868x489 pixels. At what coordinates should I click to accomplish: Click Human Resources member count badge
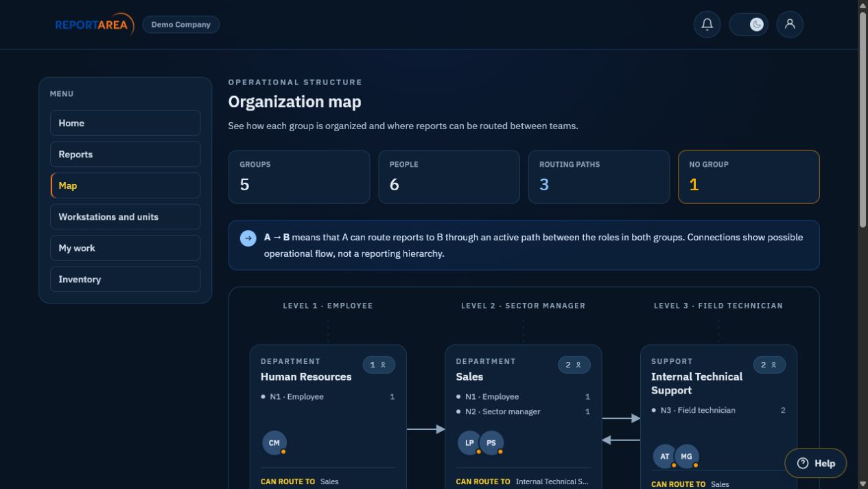click(379, 365)
